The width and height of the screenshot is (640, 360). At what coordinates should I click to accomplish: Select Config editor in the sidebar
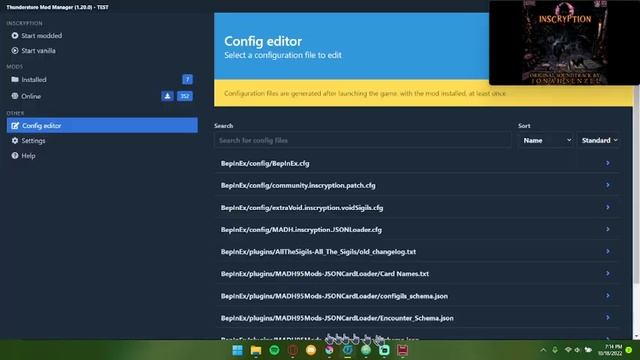[x=102, y=125]
